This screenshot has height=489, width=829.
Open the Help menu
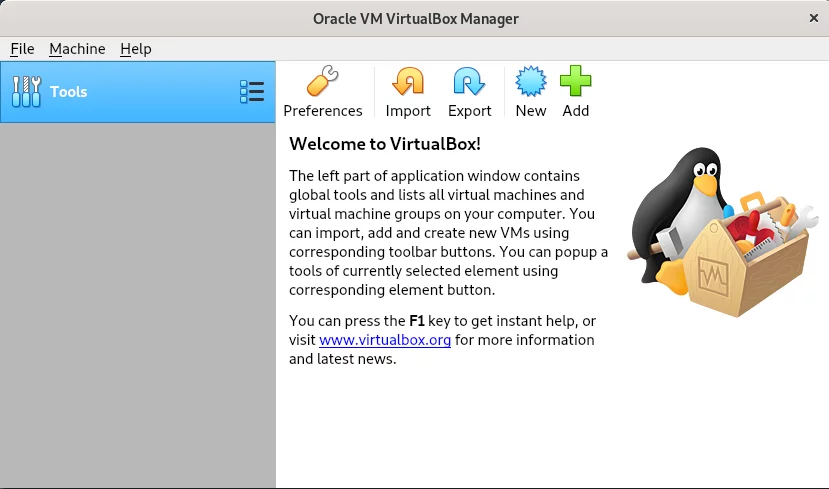pyautogui.click(x=136, y=49)
